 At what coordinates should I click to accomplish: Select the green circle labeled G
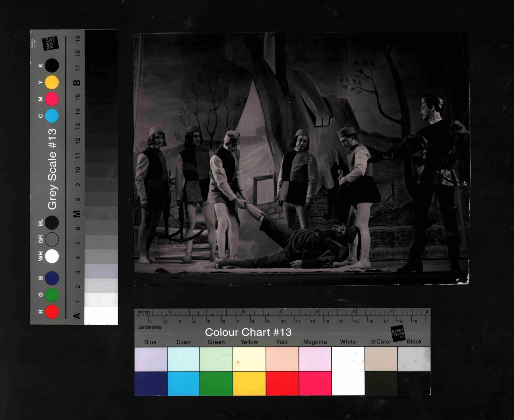coord(52,295)
